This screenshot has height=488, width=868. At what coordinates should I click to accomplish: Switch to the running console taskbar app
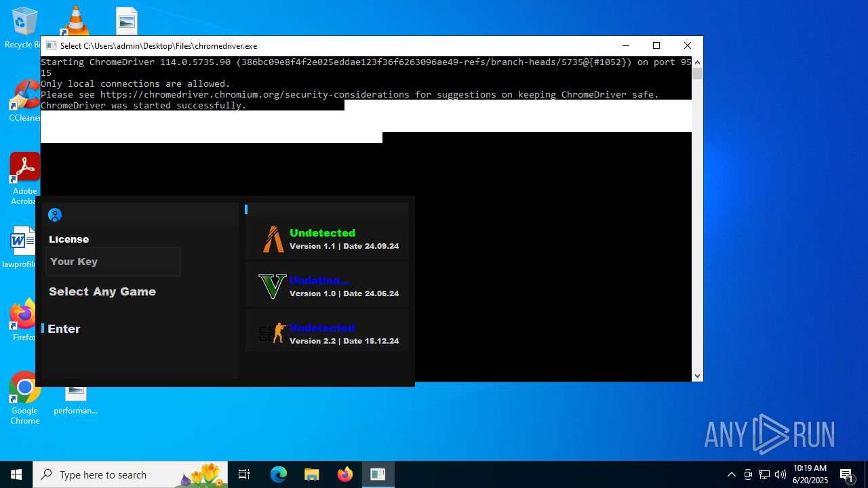[x=378, y=474]
